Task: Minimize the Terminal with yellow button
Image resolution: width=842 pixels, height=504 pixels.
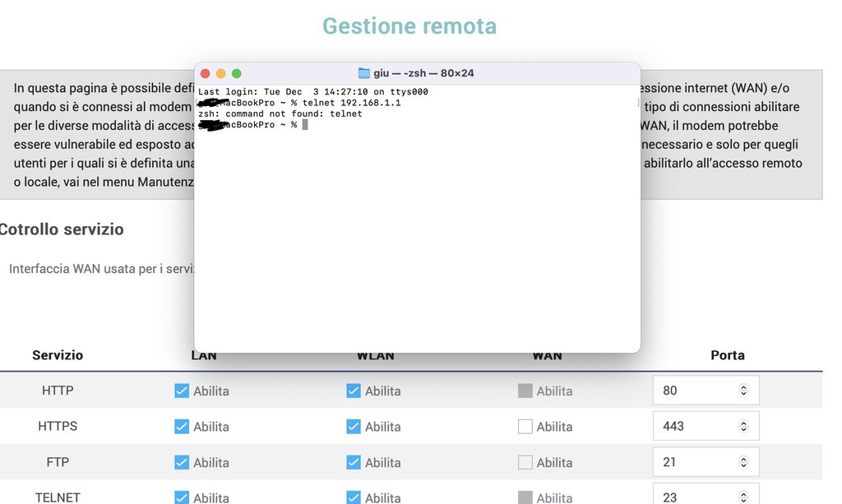Action: point(221,73)
